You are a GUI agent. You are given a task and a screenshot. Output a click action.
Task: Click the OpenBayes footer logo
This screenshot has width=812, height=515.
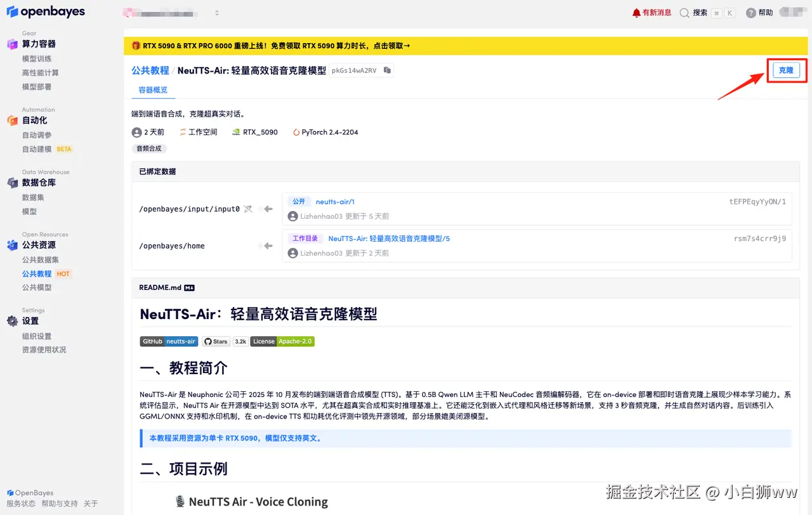click(30, 493)
